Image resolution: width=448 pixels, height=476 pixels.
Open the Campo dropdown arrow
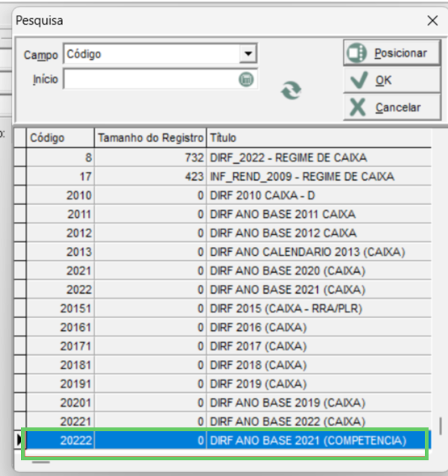(x=248, y=54)
